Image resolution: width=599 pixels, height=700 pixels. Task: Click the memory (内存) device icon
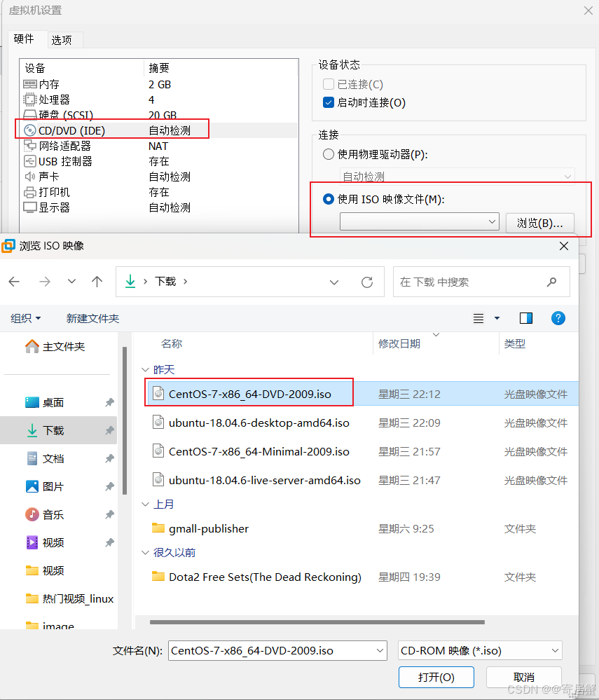pos(30,84)
